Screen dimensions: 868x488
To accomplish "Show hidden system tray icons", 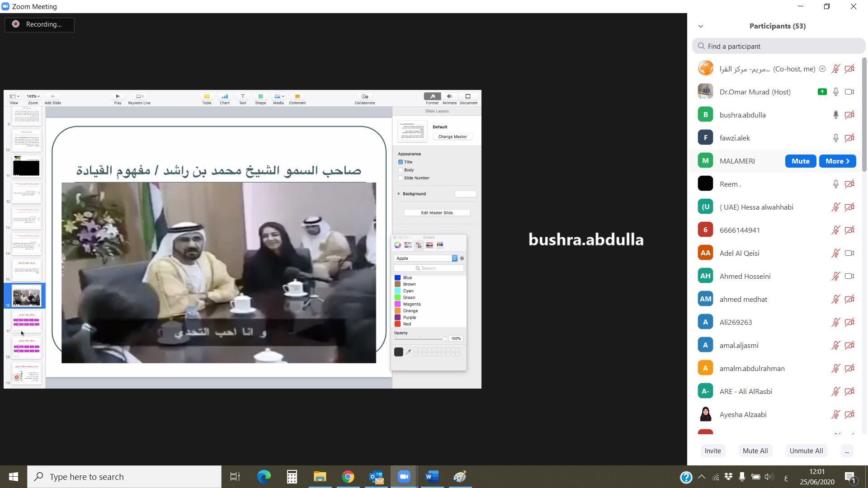I will pyautogui.click(x=702, y=477).
